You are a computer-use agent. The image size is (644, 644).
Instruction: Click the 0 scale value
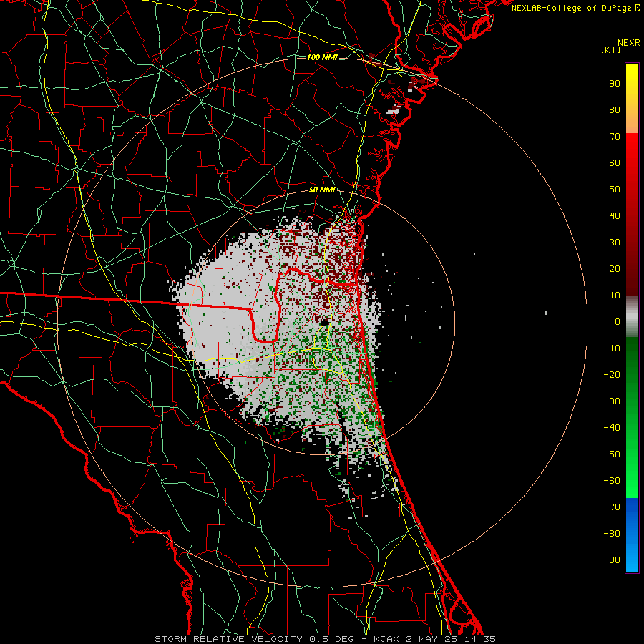point(618,321)
